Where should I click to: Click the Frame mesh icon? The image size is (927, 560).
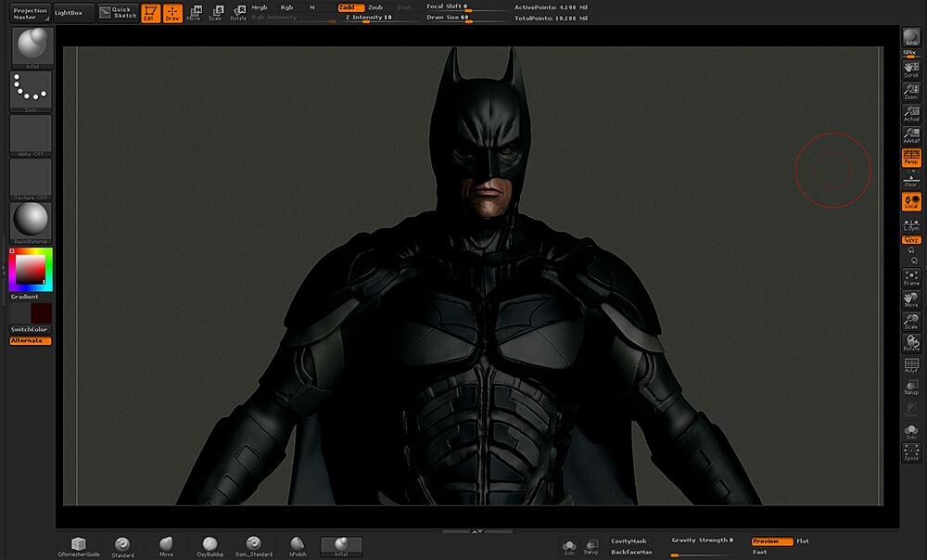[911, 278]
